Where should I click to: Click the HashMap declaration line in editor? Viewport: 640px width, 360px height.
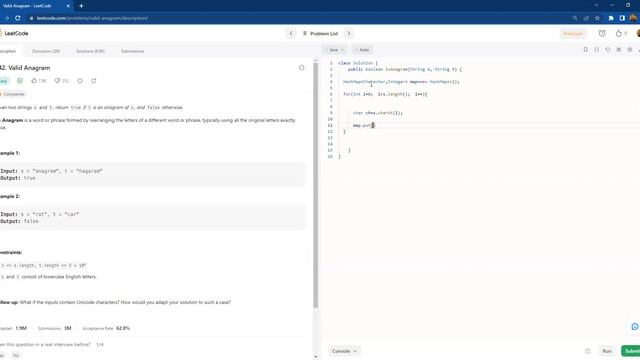[x=401, y=82]
